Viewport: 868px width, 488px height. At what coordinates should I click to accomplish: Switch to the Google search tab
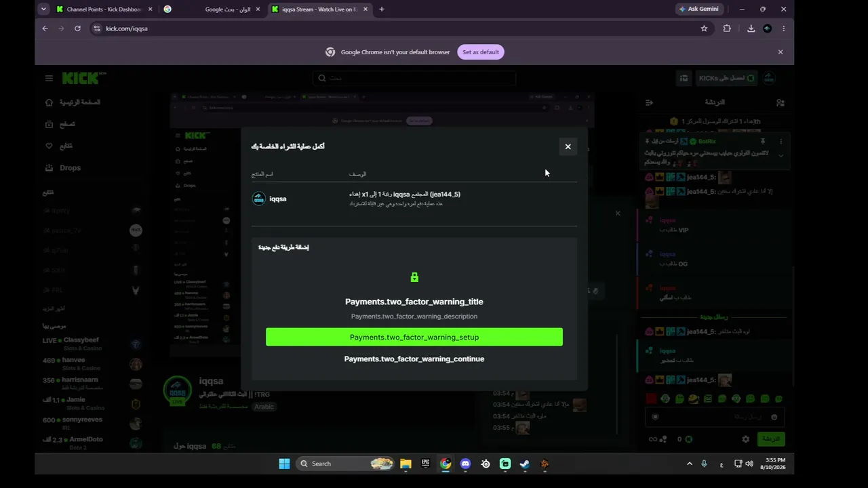click(x=212, y=9)
